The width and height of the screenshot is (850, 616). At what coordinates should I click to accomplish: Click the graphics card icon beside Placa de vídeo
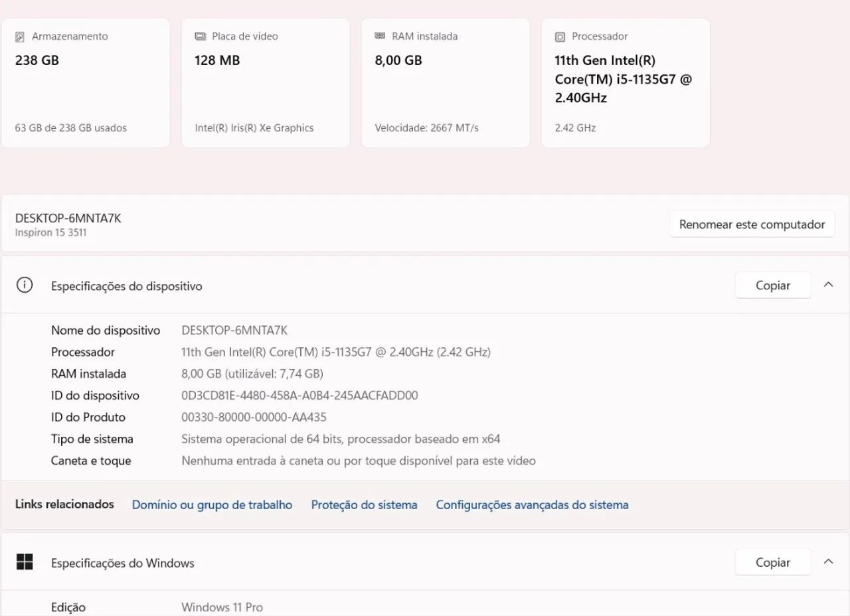tap(200, 37)
